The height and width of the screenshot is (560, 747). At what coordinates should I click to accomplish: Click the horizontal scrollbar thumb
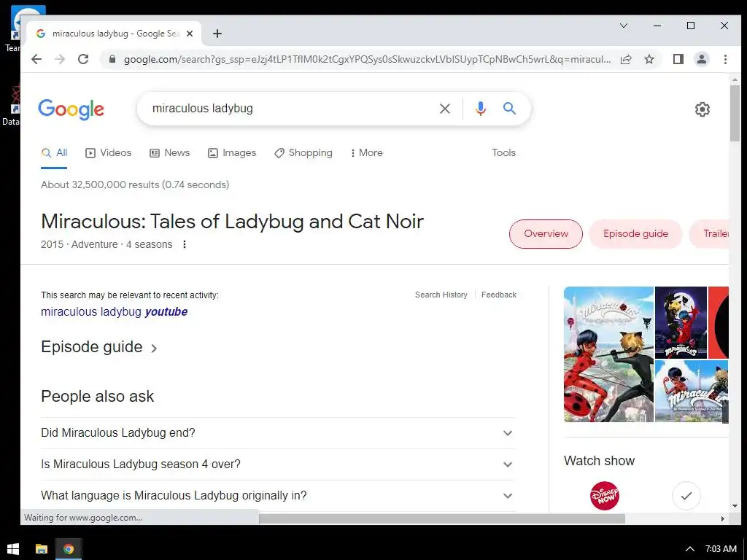pos(441,518)
